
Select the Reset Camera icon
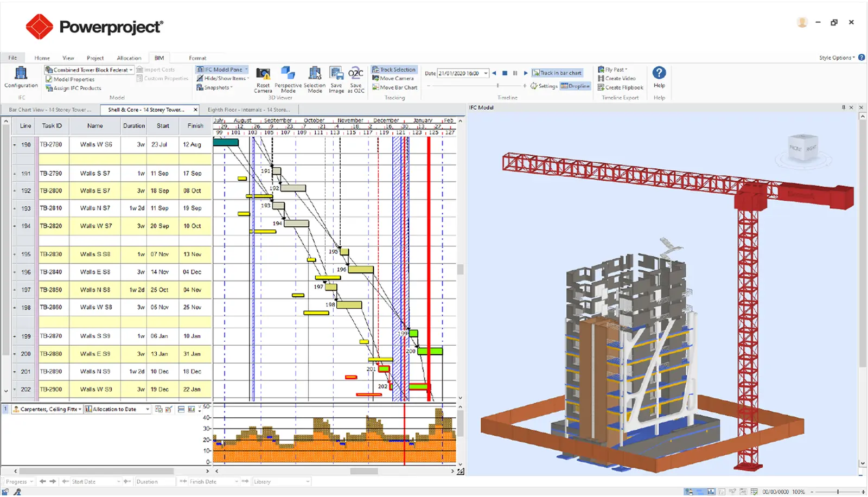click(x=263, y=77)
